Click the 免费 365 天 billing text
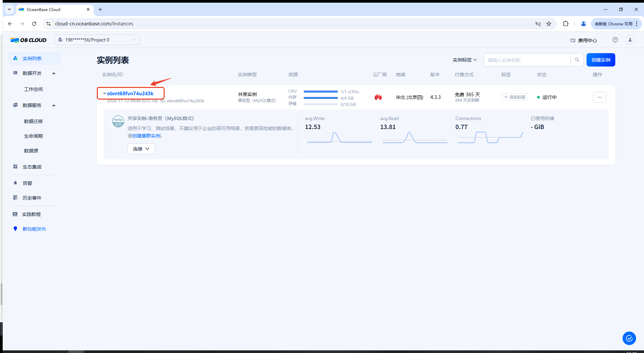 point(467,95)
